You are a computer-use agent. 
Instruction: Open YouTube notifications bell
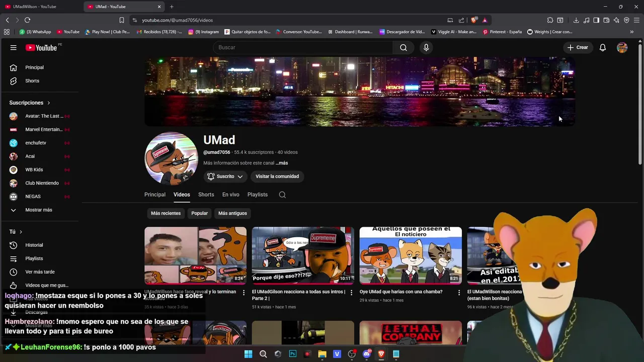(x=603, y=47)
